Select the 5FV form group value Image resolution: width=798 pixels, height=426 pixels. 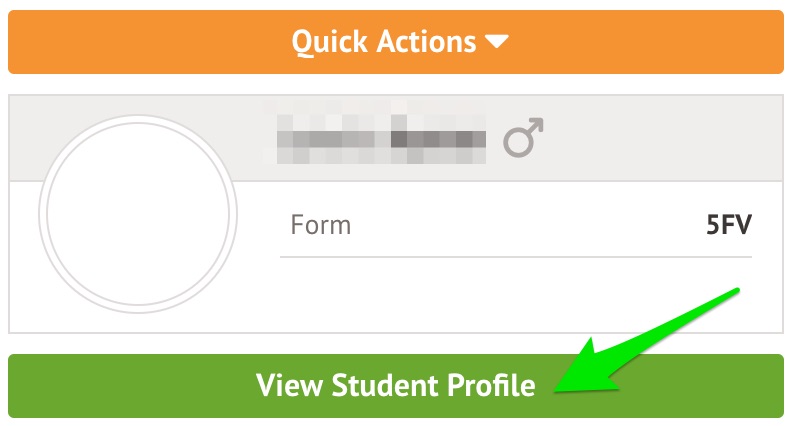point(729,225)
